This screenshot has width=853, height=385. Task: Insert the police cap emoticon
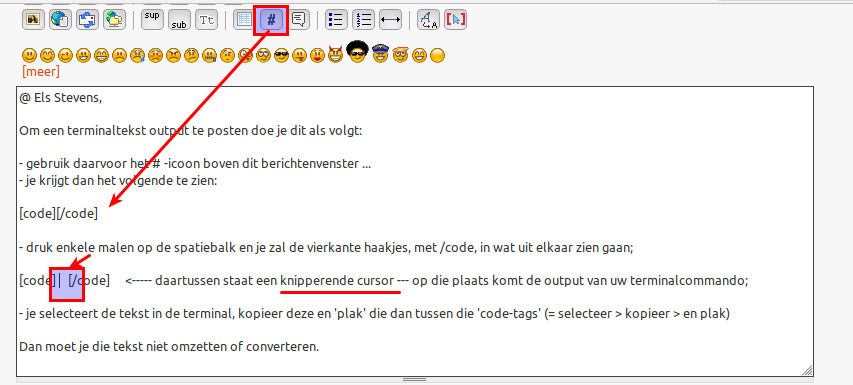380,54
